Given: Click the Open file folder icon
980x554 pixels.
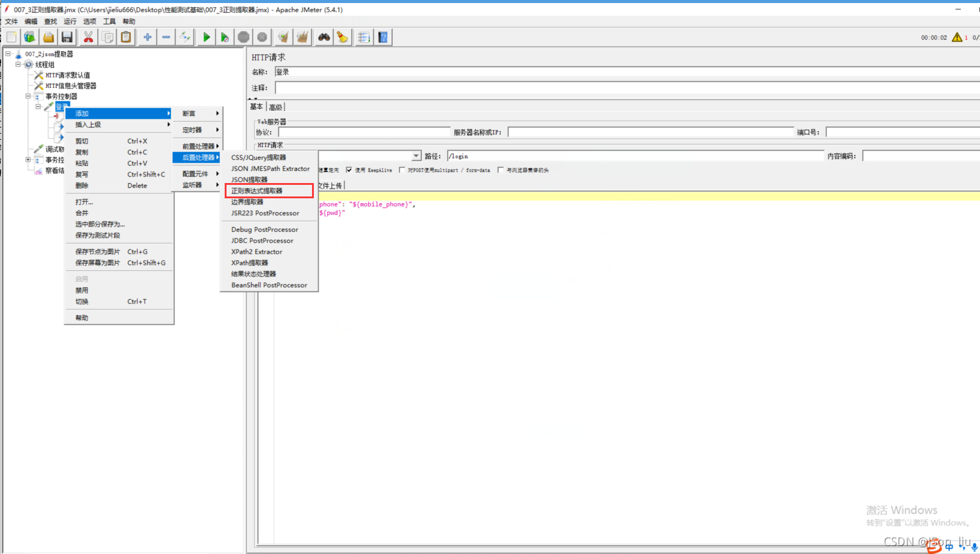Looking at the screenshot, I should [x=48, y=37].
